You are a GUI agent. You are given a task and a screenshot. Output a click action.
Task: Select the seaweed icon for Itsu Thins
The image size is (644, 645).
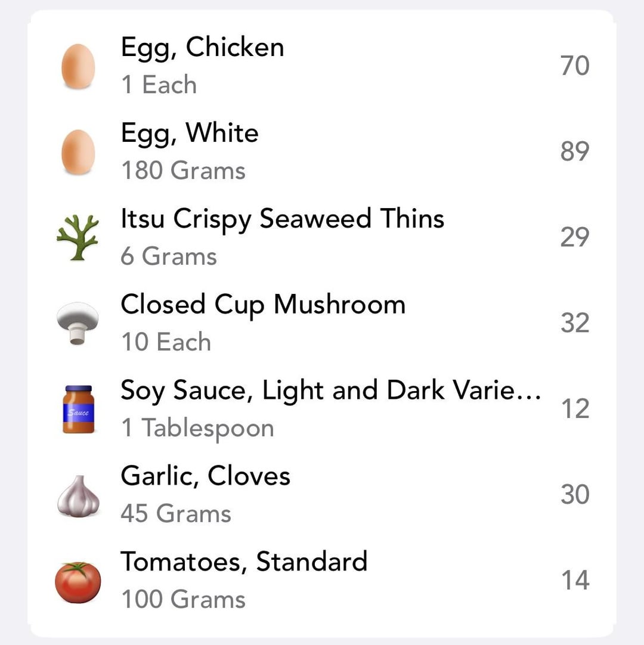(78, 237)
